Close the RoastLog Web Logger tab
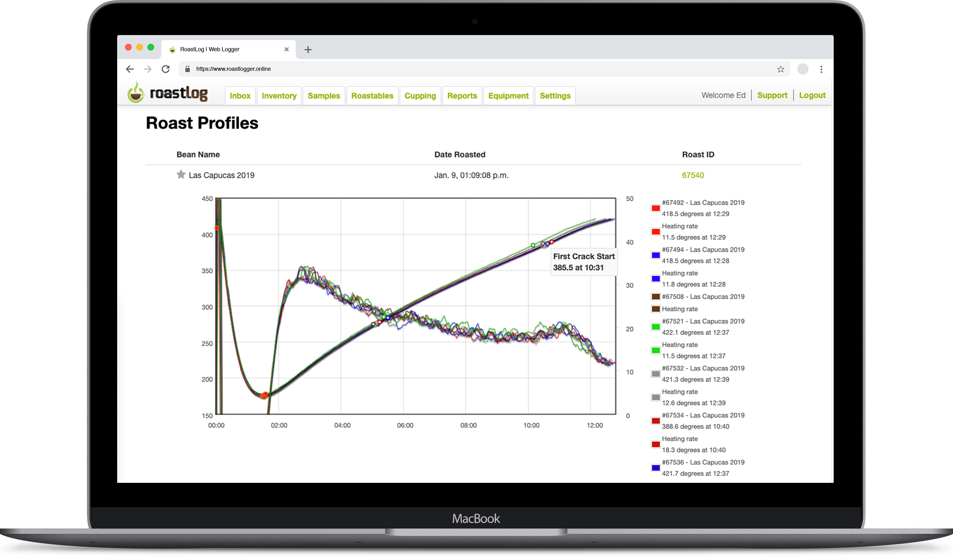953x560 pixels. coord(287,50)
